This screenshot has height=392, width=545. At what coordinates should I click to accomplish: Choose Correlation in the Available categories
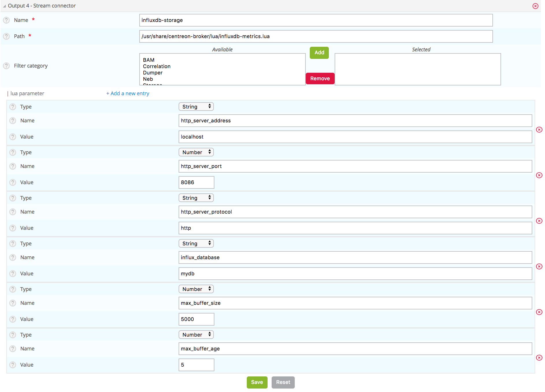click(x=157, y=66)
